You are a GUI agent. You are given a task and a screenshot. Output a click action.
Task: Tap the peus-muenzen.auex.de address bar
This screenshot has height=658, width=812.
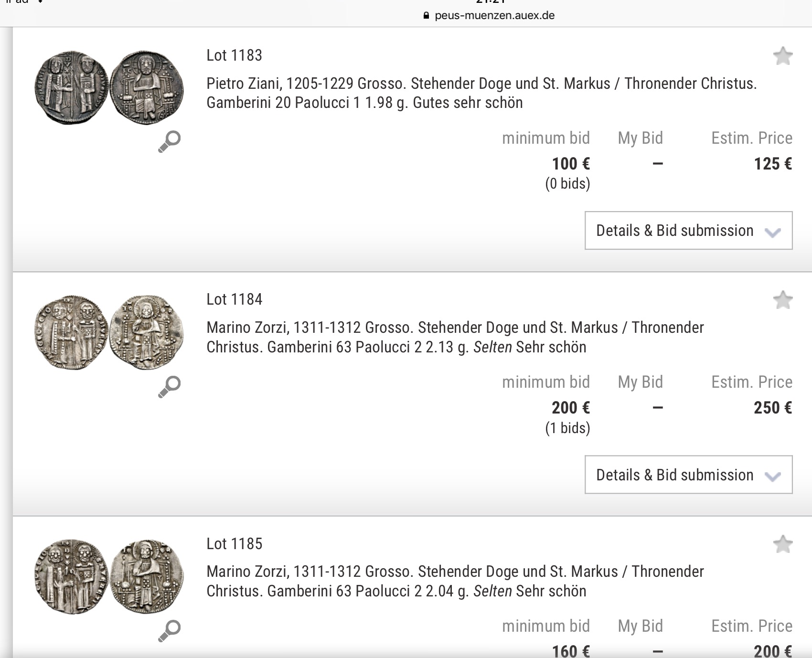494,15
